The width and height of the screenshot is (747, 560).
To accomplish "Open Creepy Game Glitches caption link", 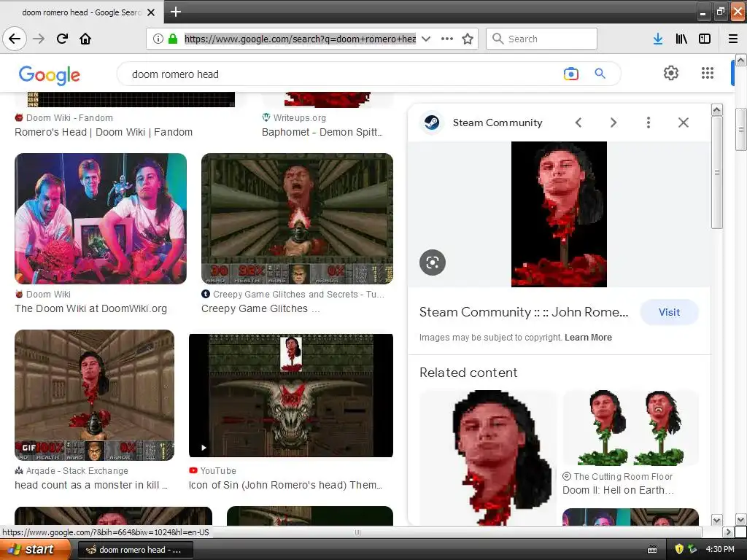I will [260, 308].
